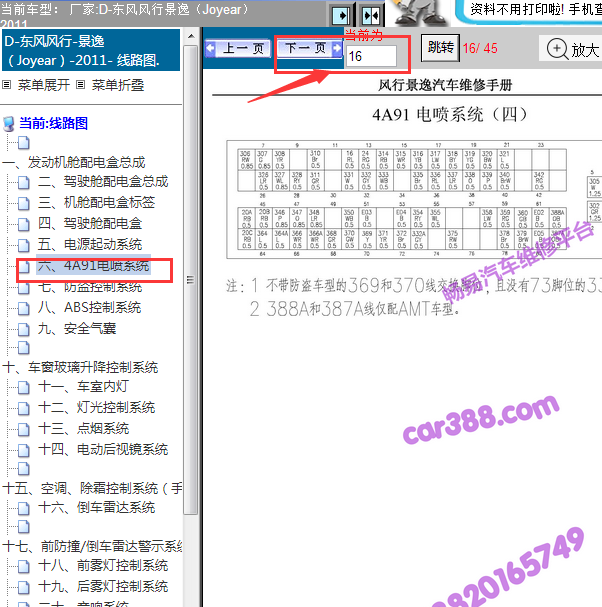This screenshot has height=607, width=602.
Task: Click the page icon beside 四、驾驶舱配电盒
Action: pyautogui.click(x=24, y=224)
